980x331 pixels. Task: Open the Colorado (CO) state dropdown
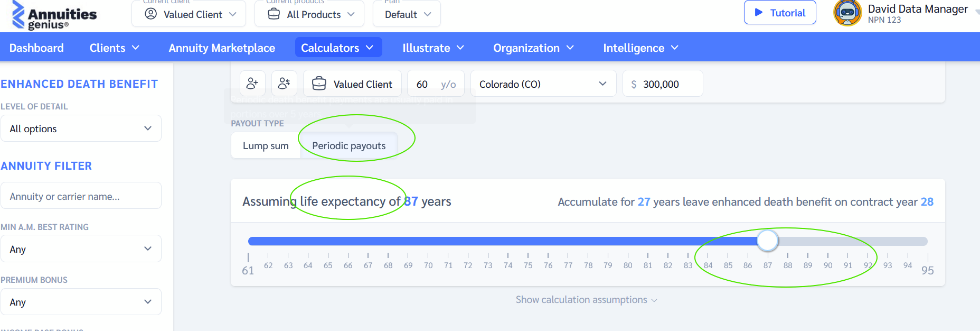point(543,84)
